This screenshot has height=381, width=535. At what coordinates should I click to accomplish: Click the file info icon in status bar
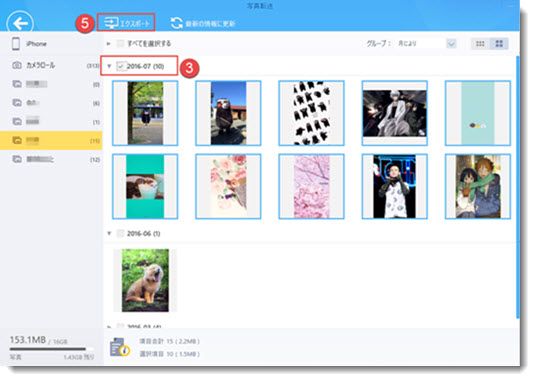tap(119, 347)
